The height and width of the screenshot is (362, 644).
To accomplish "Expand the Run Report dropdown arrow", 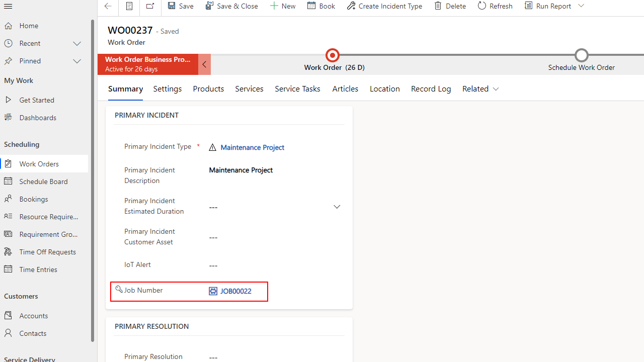I will tap(581, 6).
